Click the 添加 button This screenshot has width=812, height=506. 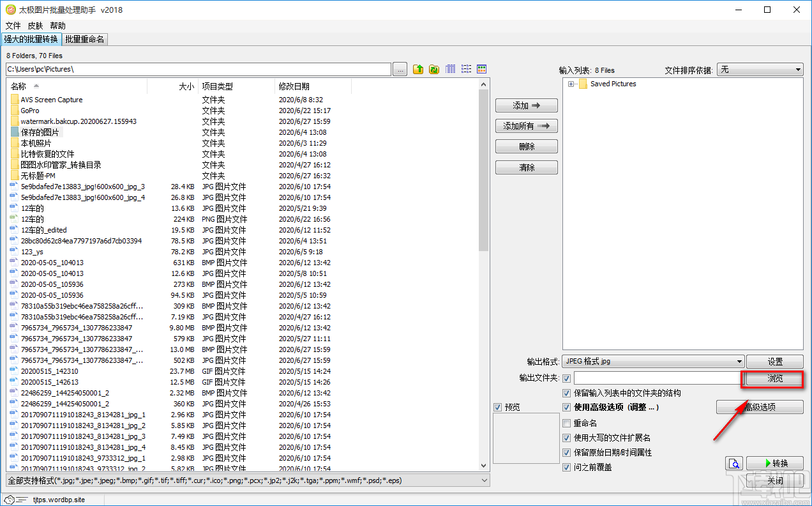(527, 105)
